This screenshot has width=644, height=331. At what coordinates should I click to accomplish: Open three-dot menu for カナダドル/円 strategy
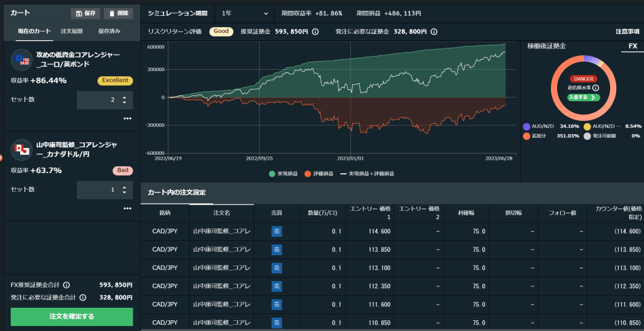point(128,208)
